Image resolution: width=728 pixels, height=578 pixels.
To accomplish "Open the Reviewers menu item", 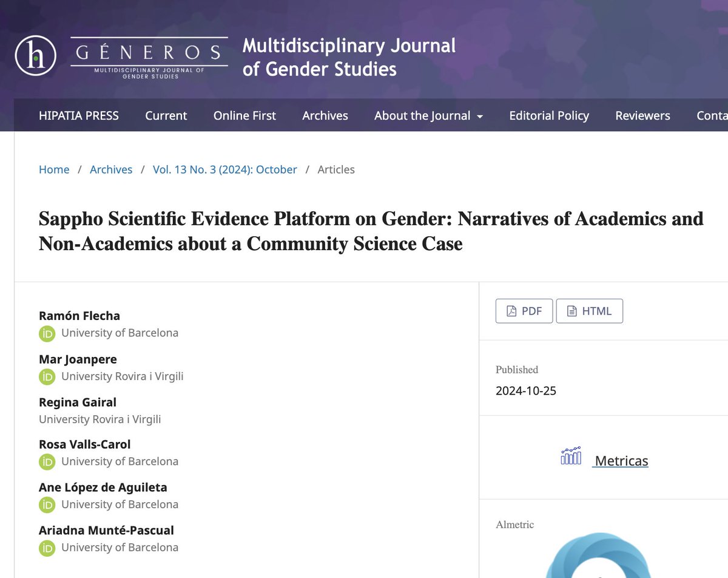I will [642, 115].
